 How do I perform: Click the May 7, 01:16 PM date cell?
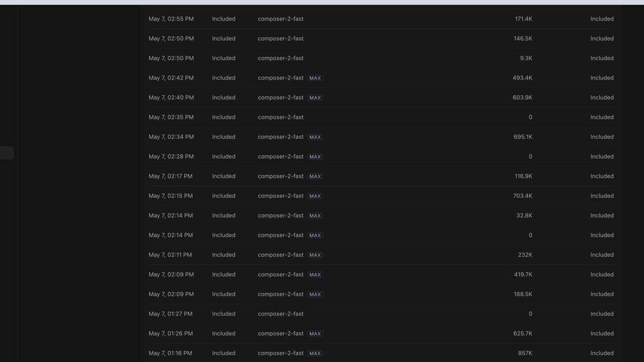pos(170,353)
